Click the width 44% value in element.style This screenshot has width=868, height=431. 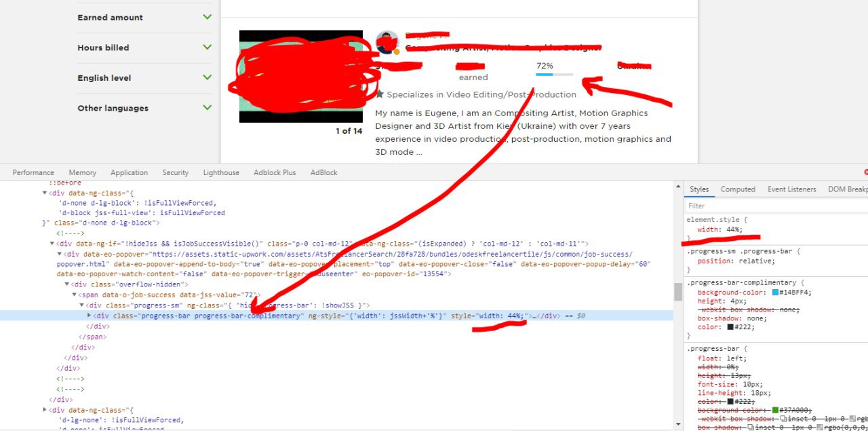(734, 229)
